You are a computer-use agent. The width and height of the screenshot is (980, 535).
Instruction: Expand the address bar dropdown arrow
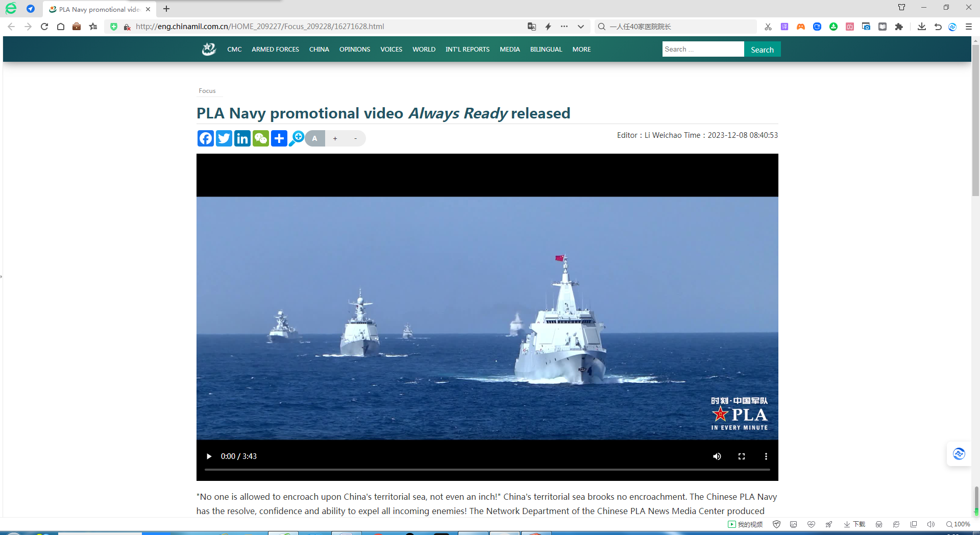581,27
